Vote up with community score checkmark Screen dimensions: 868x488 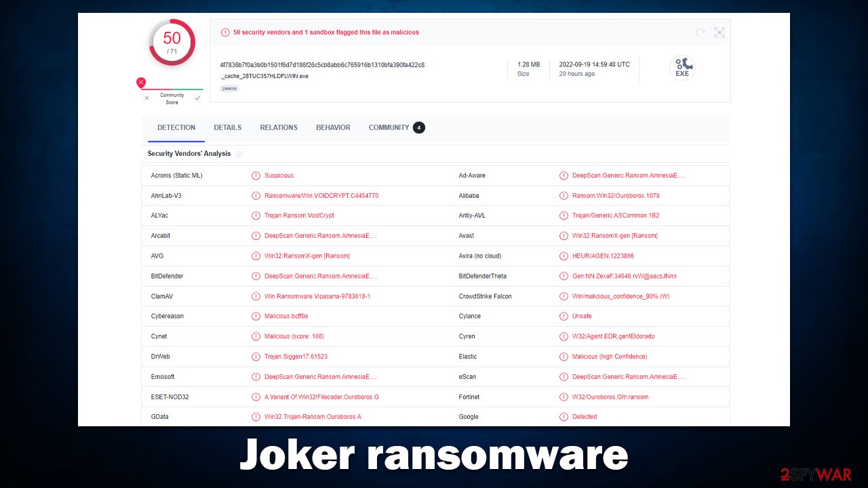197,98
